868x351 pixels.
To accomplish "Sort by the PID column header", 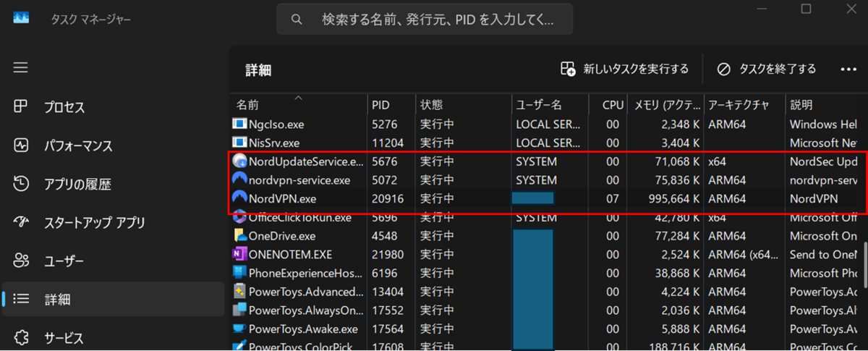I will [391, 105].
